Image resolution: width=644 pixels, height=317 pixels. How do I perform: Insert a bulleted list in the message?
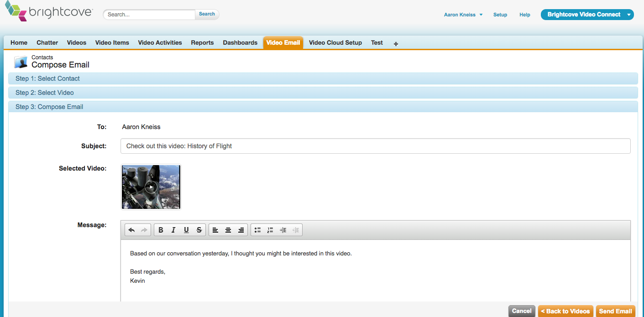(x=257, y=230)
